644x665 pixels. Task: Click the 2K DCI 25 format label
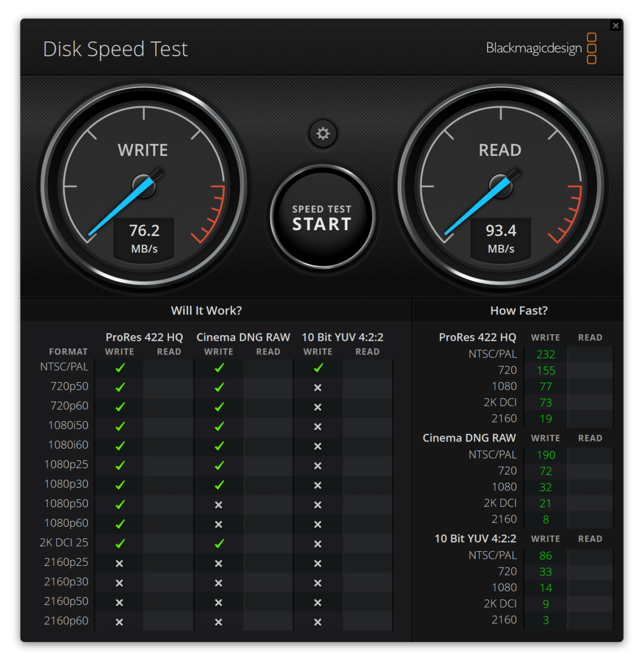[64, 543]
